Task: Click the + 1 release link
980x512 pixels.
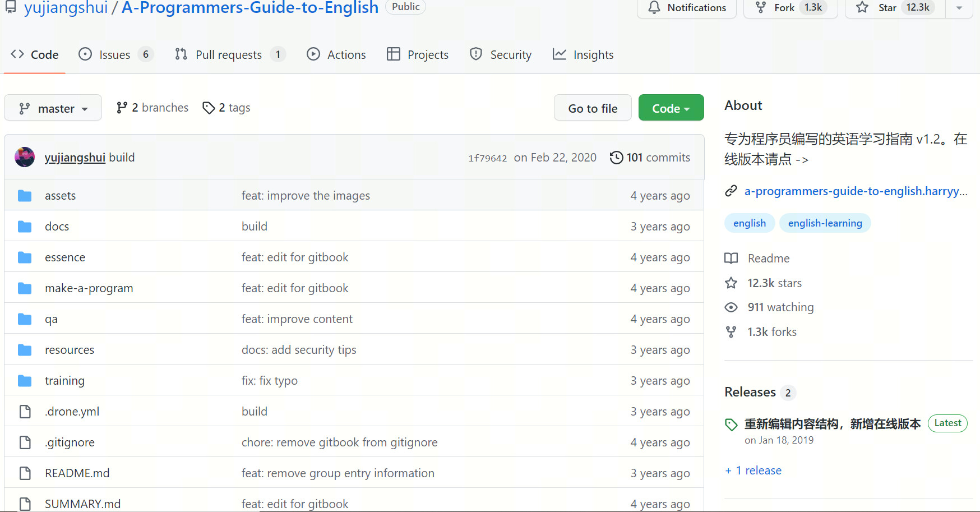Action: point(753,471)
